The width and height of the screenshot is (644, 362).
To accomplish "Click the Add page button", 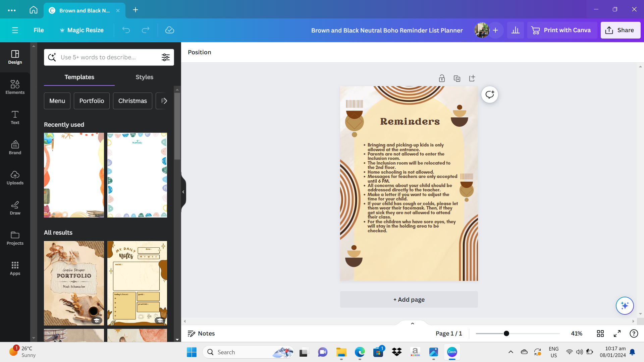I will point(409,299).
